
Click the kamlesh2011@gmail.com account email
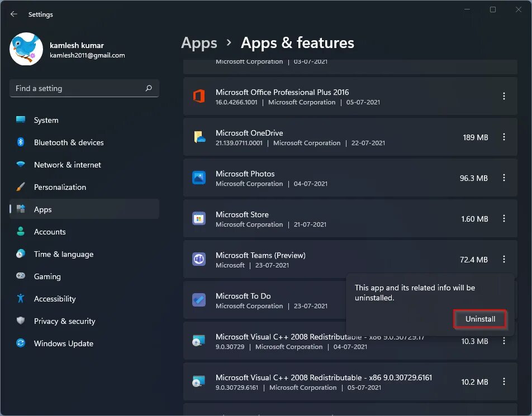[87, 55]
